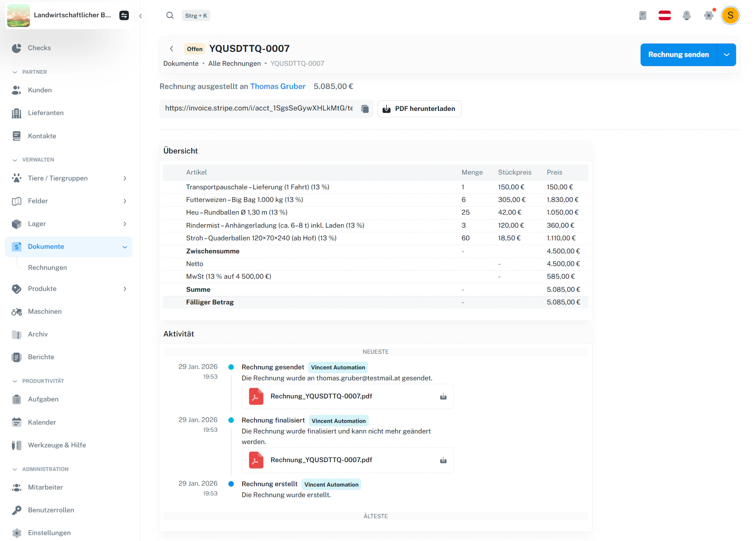Click the Berichte icon
This screenshot has height=541, width=756.
(16, 357)
